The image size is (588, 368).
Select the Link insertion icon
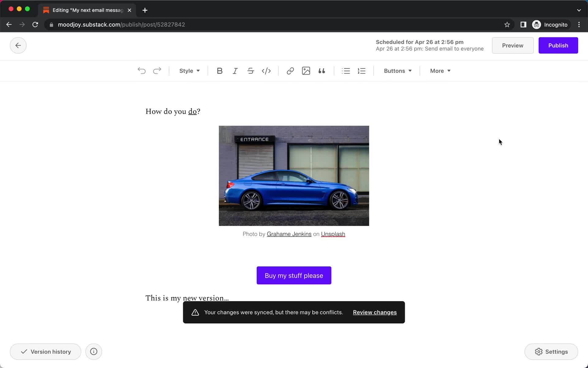[x=290, y=71]
